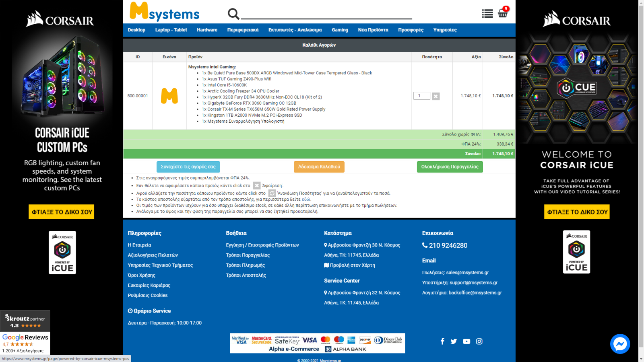Remove product with the quantity X icon

click(436, 96)
